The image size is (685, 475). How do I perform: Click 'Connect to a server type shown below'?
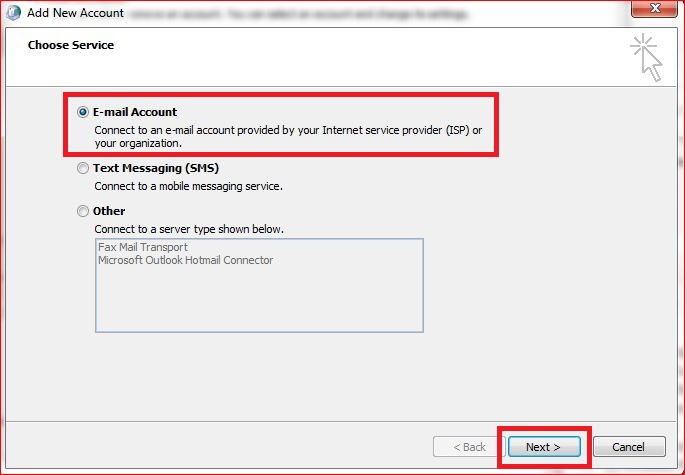[x=189, y=229]
